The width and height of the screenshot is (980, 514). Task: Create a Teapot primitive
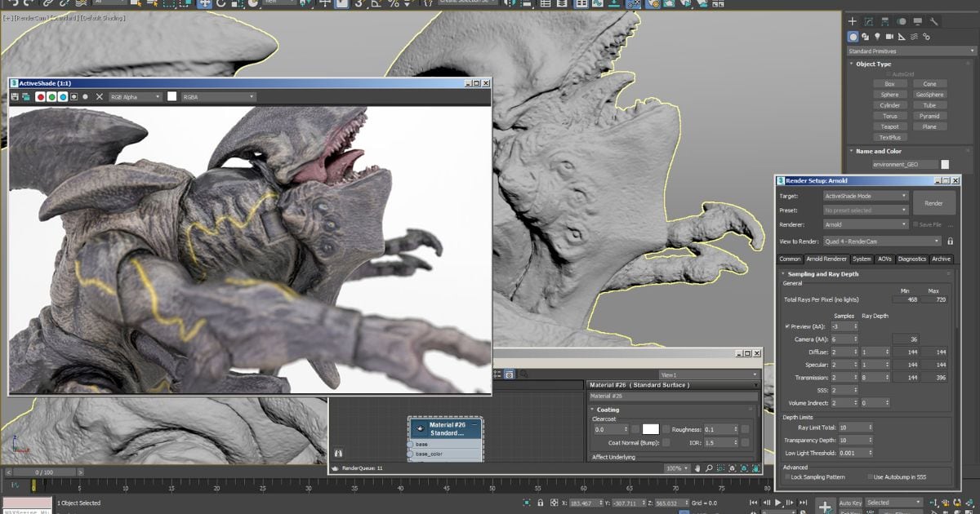(890, 126)
